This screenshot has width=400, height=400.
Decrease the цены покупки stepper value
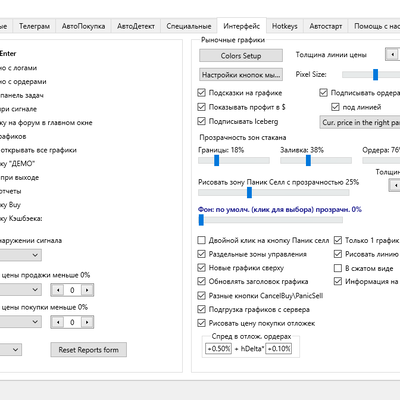[58, 322]
